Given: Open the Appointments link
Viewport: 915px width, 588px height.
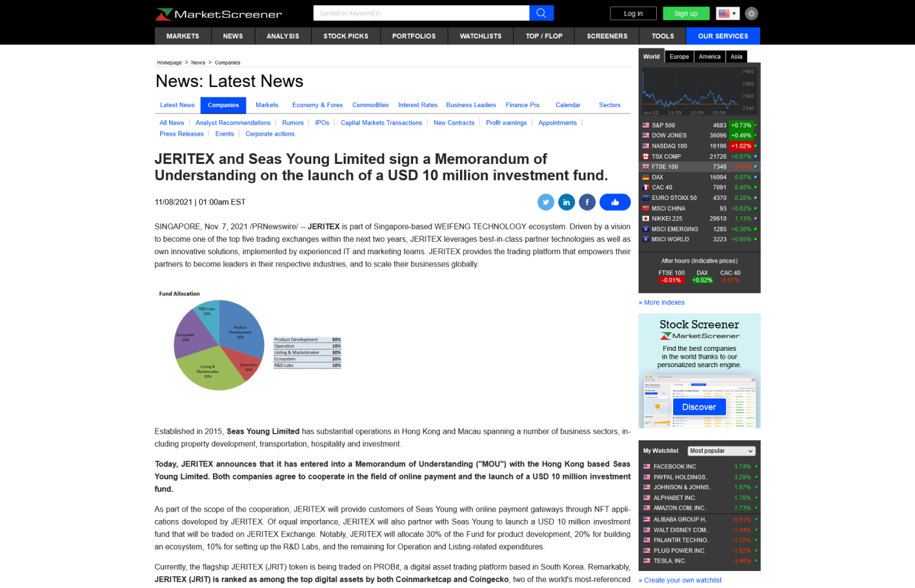Looking at the screenshot, I should click(557, 123).
